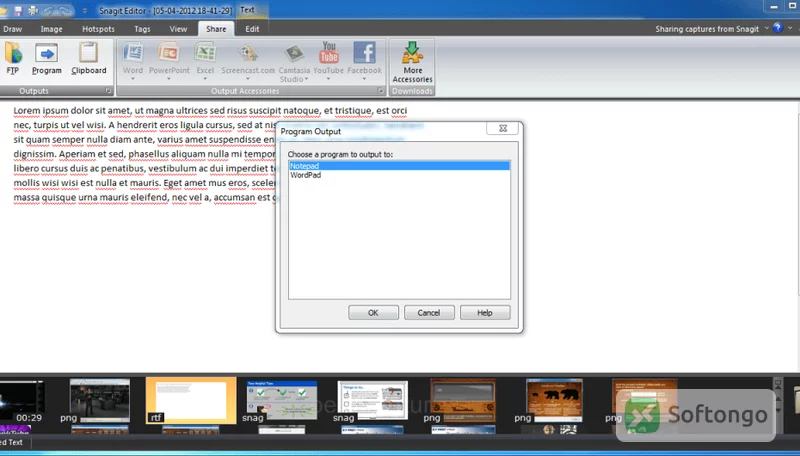Select the second snag capture thumbnail
The image size is (800, 456).
click(x=372, y=401)
